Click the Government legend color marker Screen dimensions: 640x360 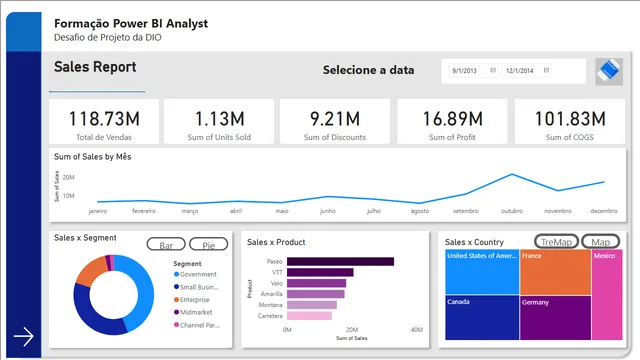[x=176, y=274]
